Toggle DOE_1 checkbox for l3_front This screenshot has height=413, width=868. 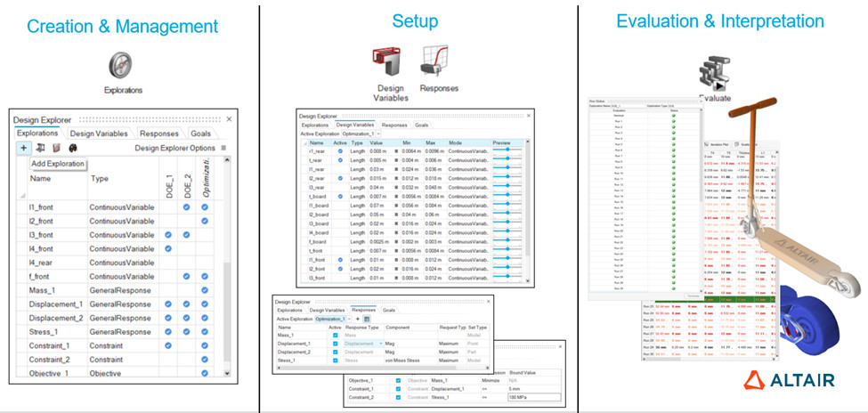169,234
